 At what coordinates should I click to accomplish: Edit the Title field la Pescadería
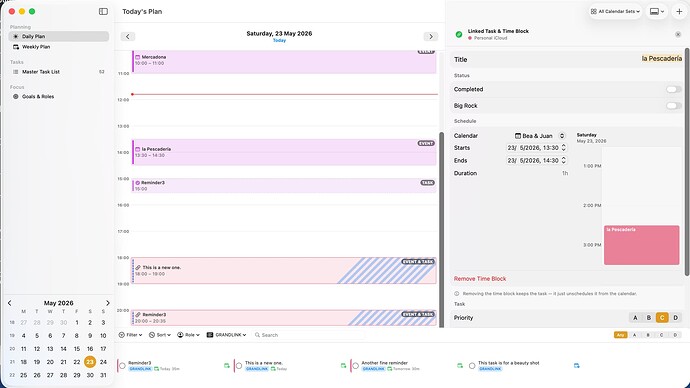click(661, 59)
